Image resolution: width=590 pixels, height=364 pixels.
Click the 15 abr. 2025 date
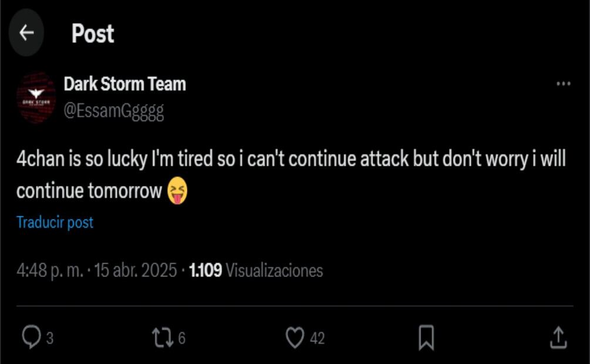click(135, 271)
